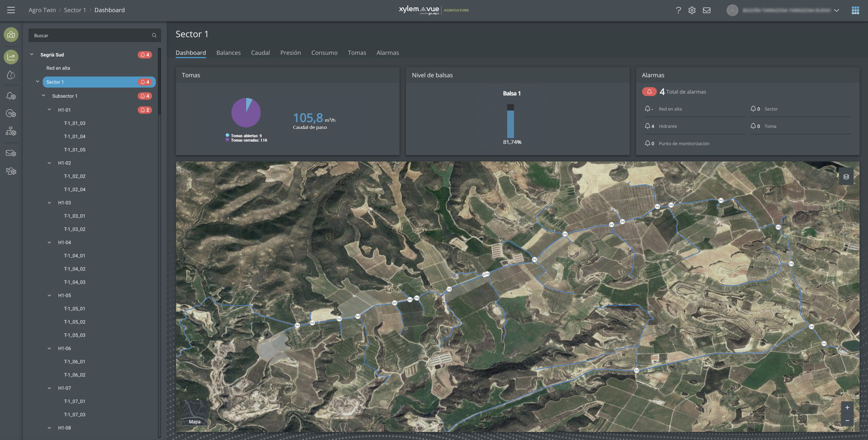
Task: Open the map layers selector
Action: 846,177
